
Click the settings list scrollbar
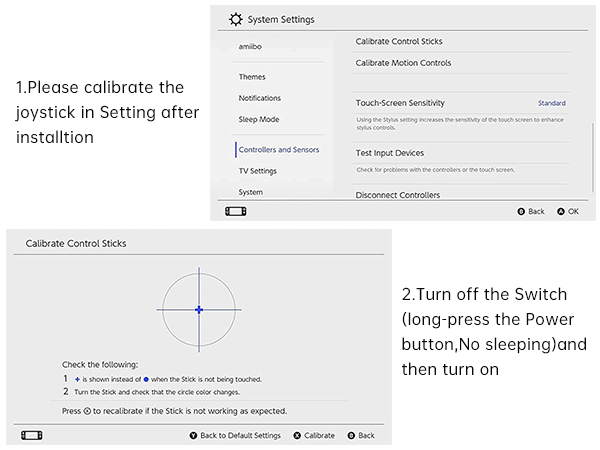[593, 157]
